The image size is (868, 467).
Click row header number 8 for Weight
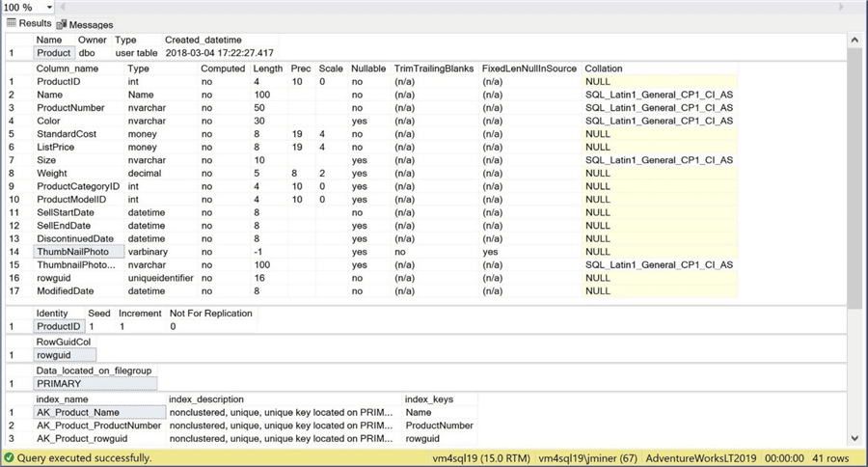[x=13, y=174]
